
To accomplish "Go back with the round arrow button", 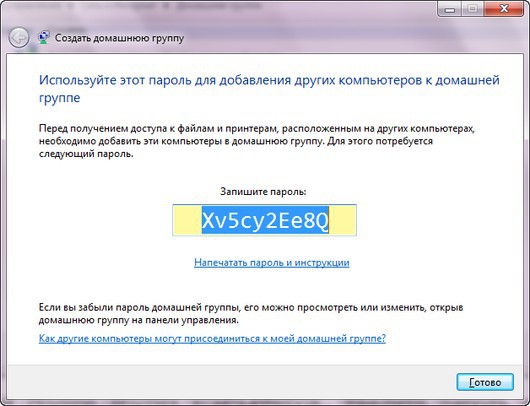I will click(x=19, y=38).
